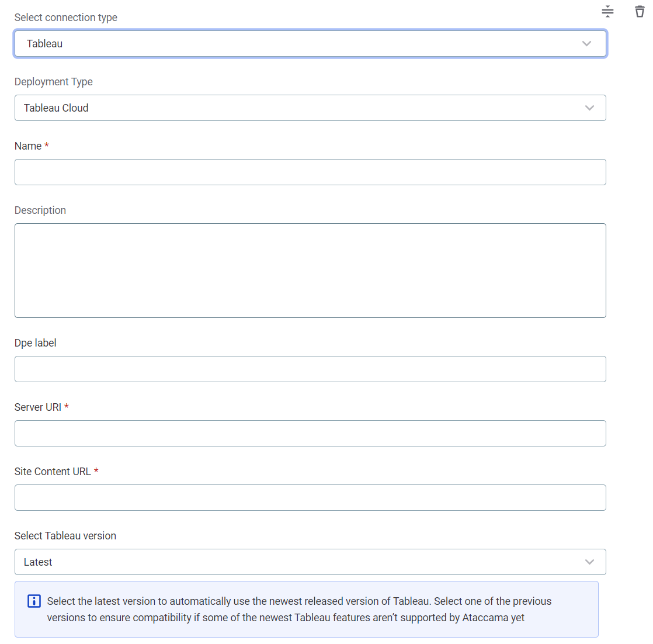Open the Tableau version dropdown showing Latest

click(x=310, y=562)
